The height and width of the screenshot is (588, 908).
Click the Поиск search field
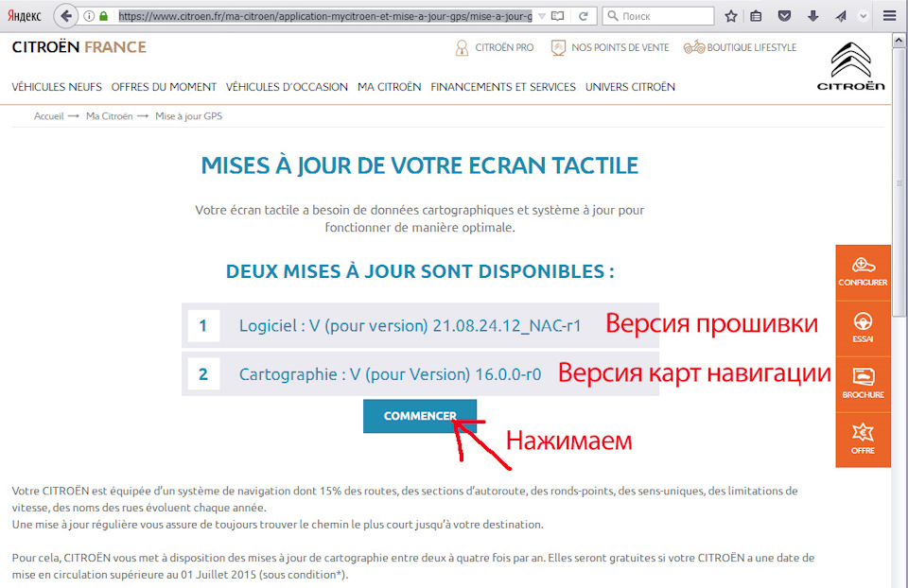click(x=658, y=16)
